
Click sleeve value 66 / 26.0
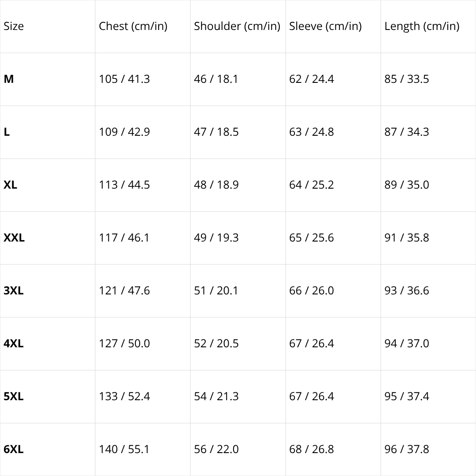tap(311, 291)
